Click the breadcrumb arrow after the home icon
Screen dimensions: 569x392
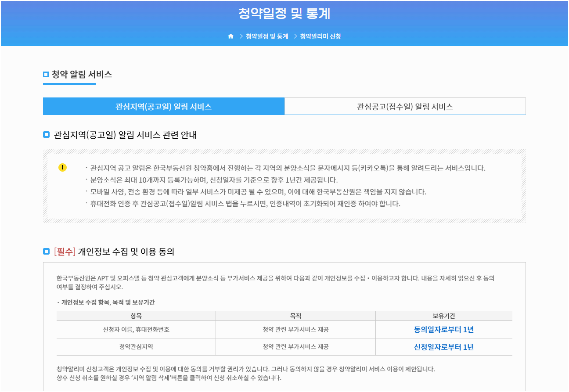click(x=240, y=36)
